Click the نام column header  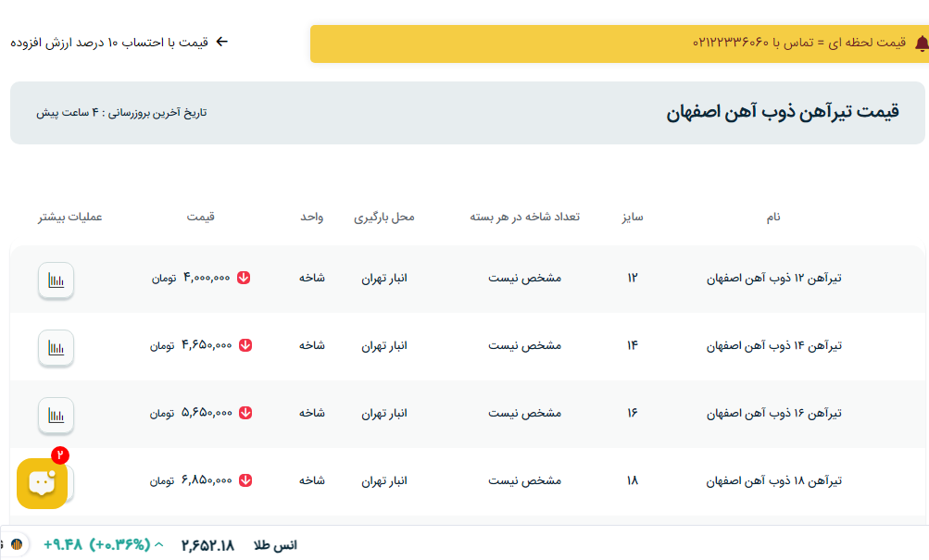(772, 218)
